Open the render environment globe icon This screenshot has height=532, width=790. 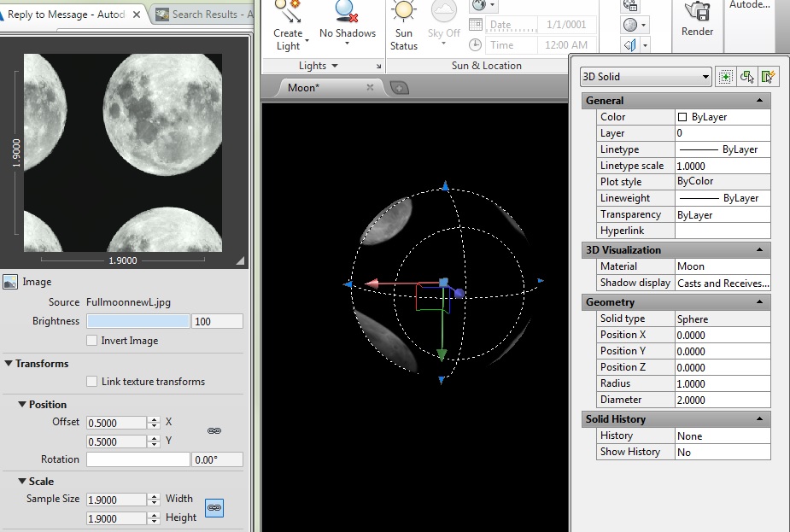point(479,5)
